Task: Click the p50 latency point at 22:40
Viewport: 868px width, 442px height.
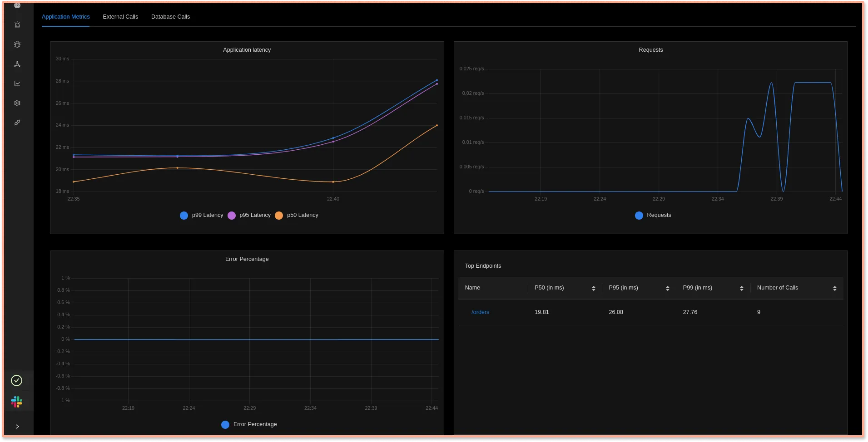Action: [x=333, y=182]
